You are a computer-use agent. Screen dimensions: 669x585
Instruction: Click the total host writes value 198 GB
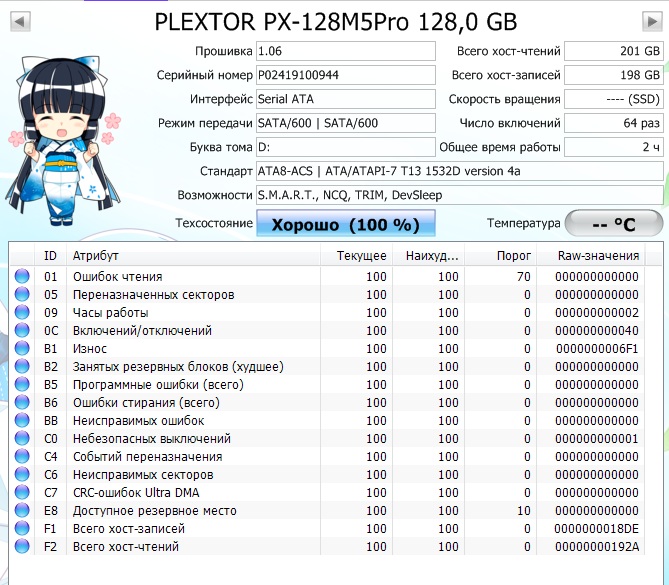pyautogui.click(x=614, y=75)
